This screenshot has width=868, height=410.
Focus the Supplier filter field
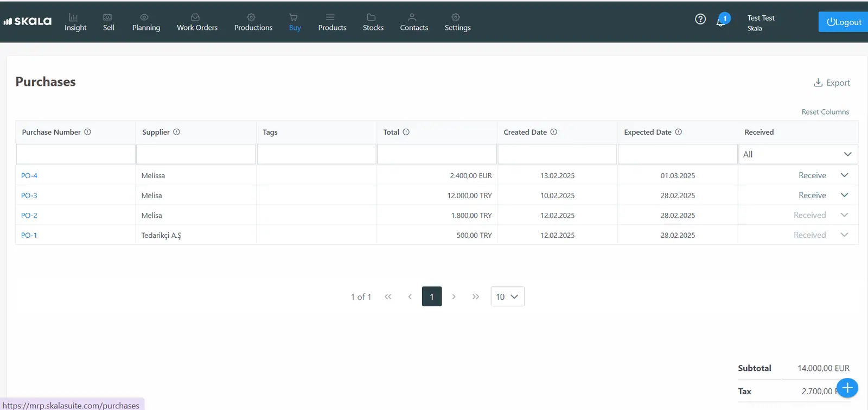196,154
